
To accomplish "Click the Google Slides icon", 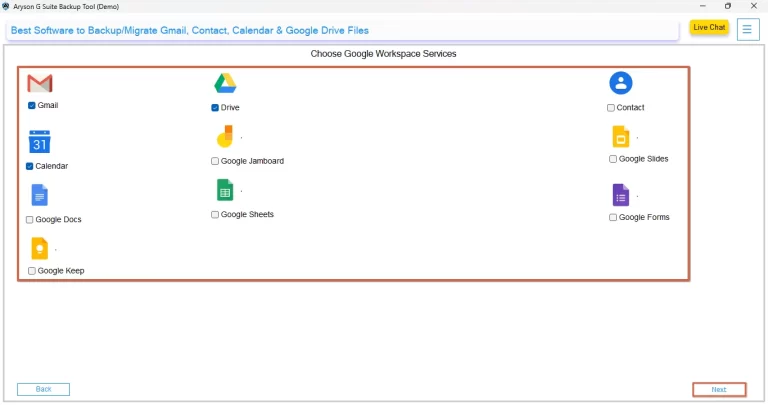I will click(x=621, y=137).
